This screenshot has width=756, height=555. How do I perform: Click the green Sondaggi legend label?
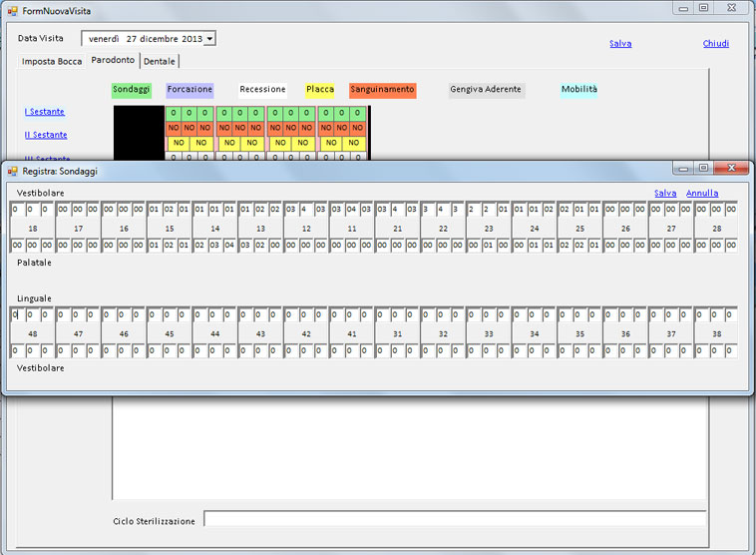[131, 89]
